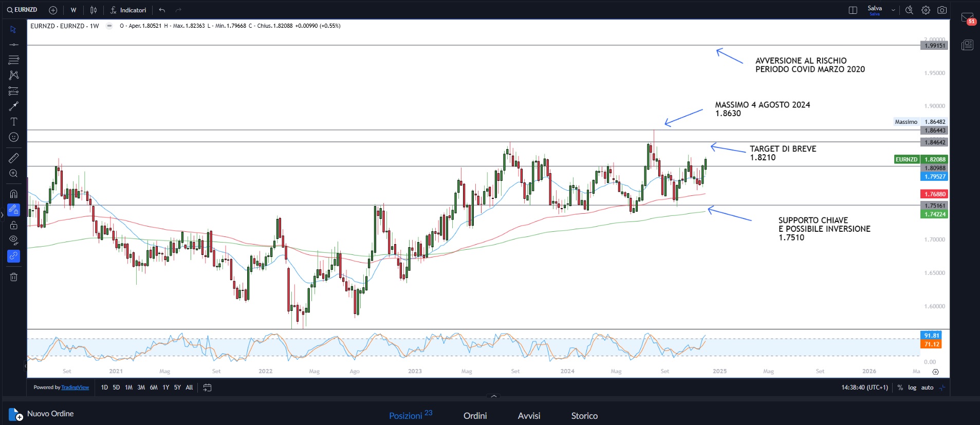
Task: Follow the TradingView link
Action: (75, 387)
